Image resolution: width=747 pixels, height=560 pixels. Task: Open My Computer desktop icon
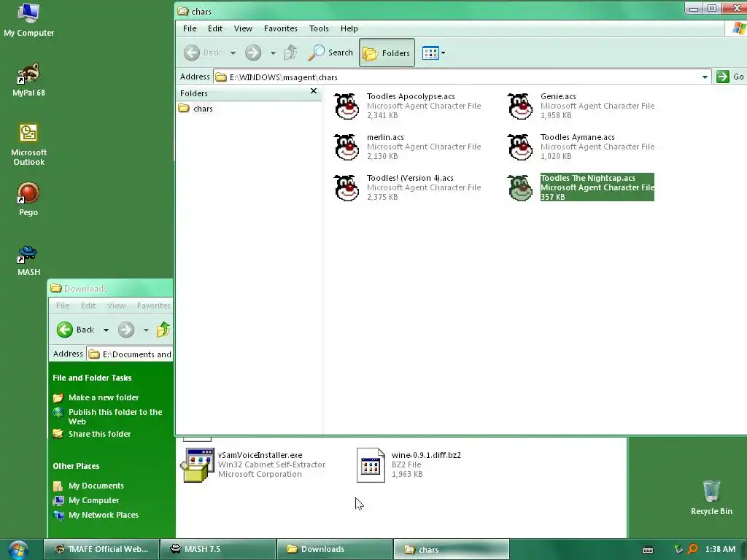tap(28, 20)
